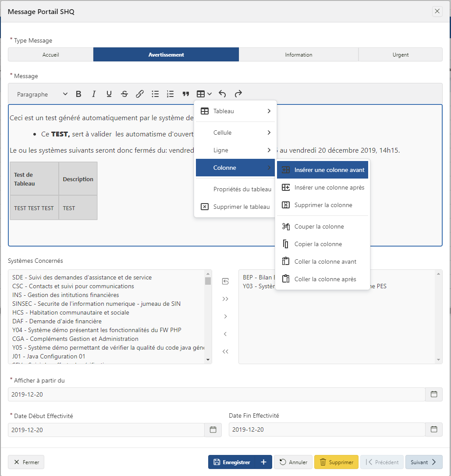
Task: Open the calendar for Date Fin Effectivité
Action: (x=434, y=429)
